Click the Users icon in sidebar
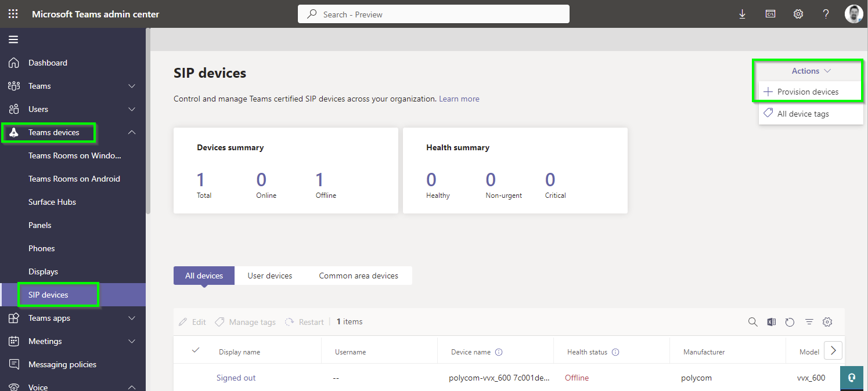 13,109
